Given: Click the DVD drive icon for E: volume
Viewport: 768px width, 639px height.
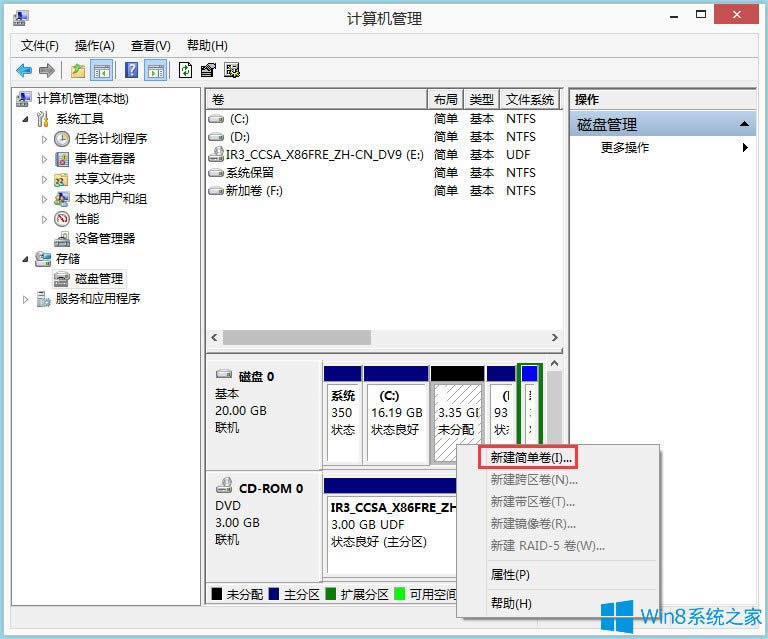Looking at the screenshot, I should 216,155.
